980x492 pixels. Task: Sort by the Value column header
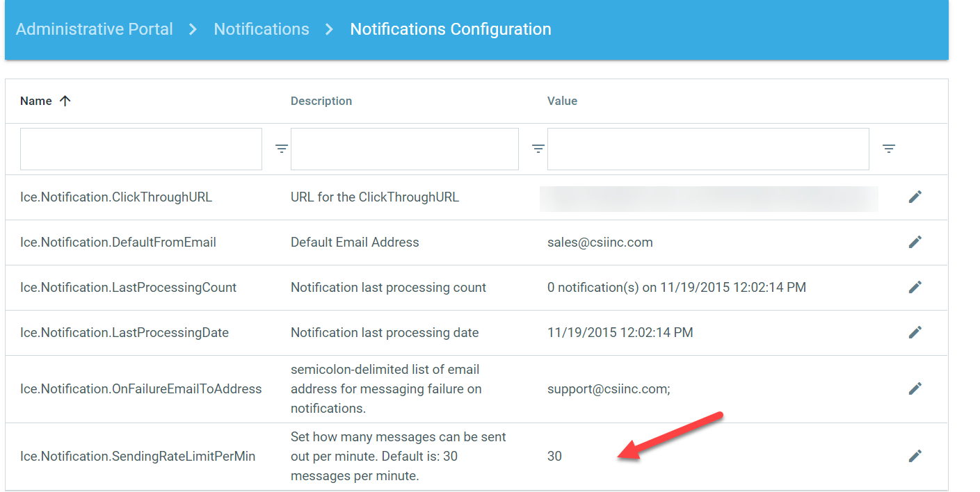point(562,101)
